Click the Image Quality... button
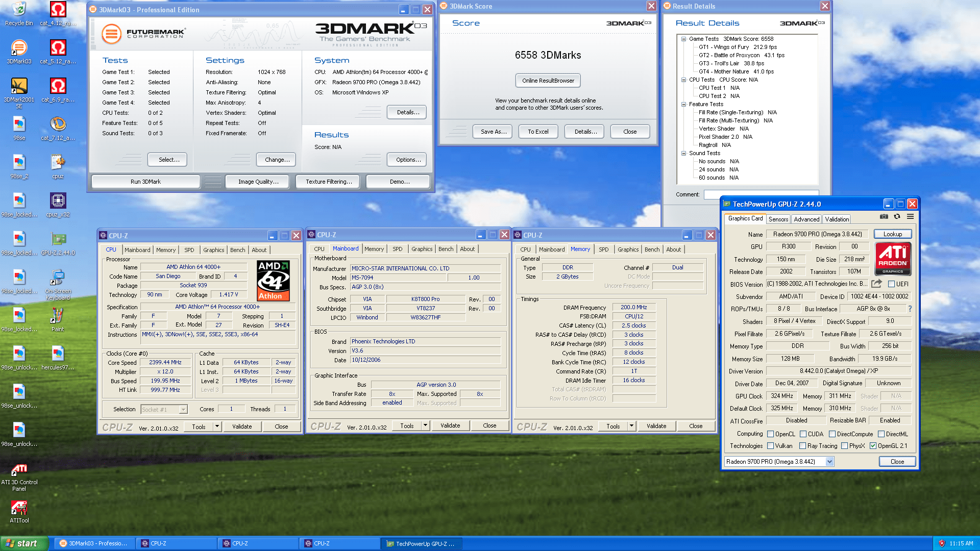This screenshot has height=551, width=980. coord(258,182)
